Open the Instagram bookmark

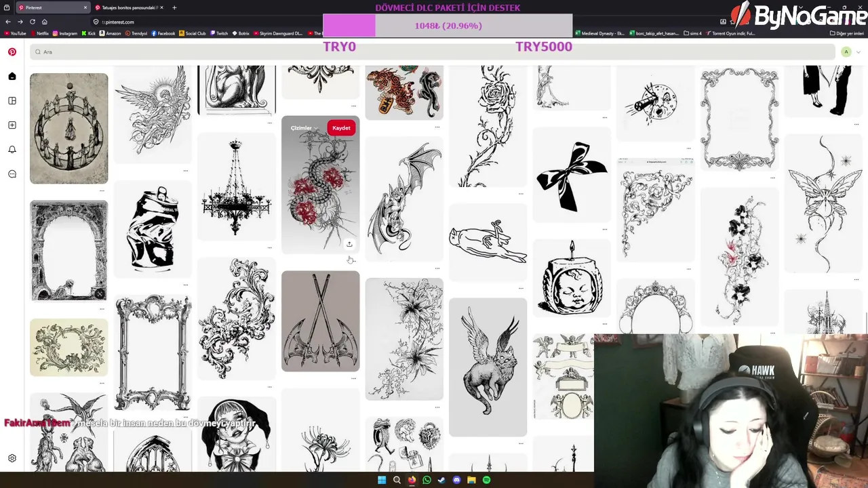tap(65, 33)
